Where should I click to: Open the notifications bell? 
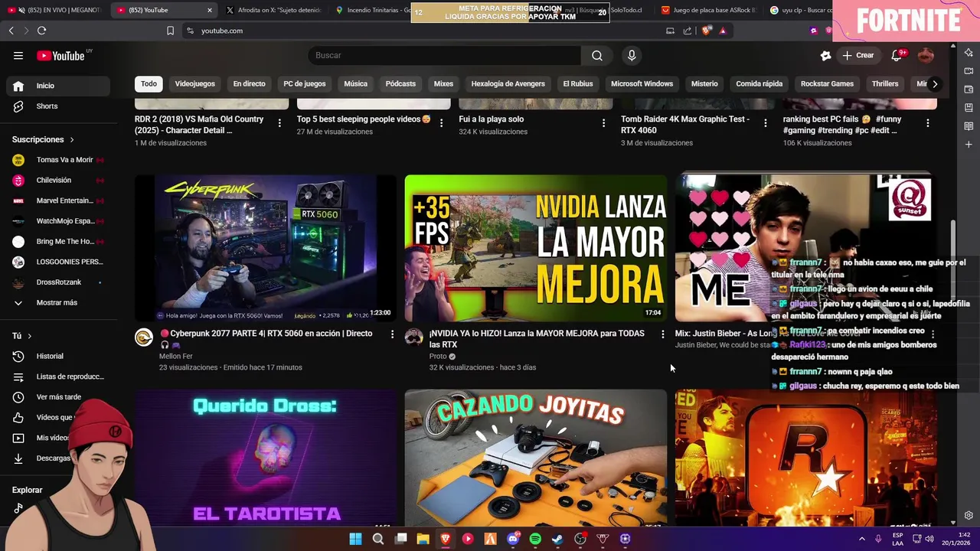coord(897,55)
